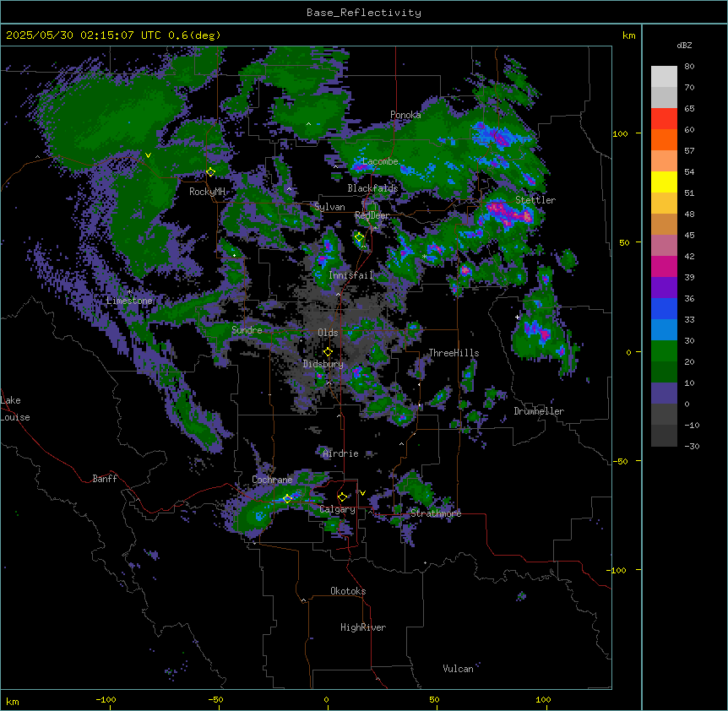The width and height of the screenshot is (728, 711).
Task: Select the orange 57-60 dBZ legend swatch
Action: pyautogui.click(x=664, y=139)
